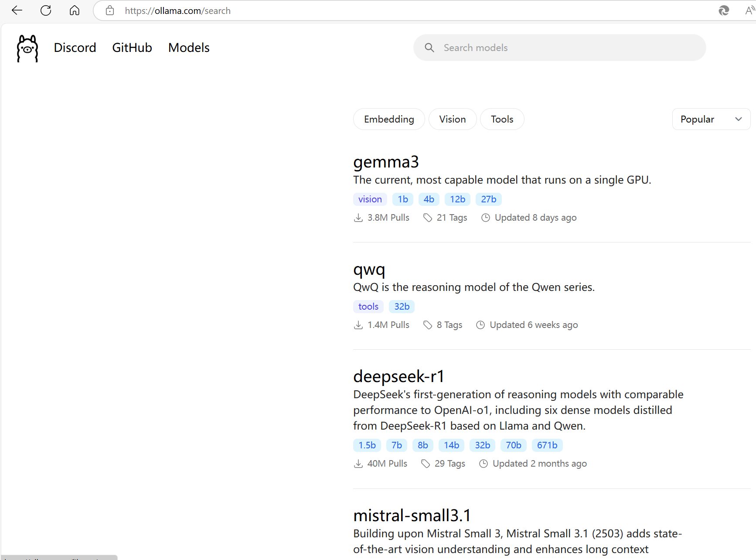Click "40M Pulls" text
Viewport: 756px width, 560px height.
pyautogui.click(x=388, y=464)
